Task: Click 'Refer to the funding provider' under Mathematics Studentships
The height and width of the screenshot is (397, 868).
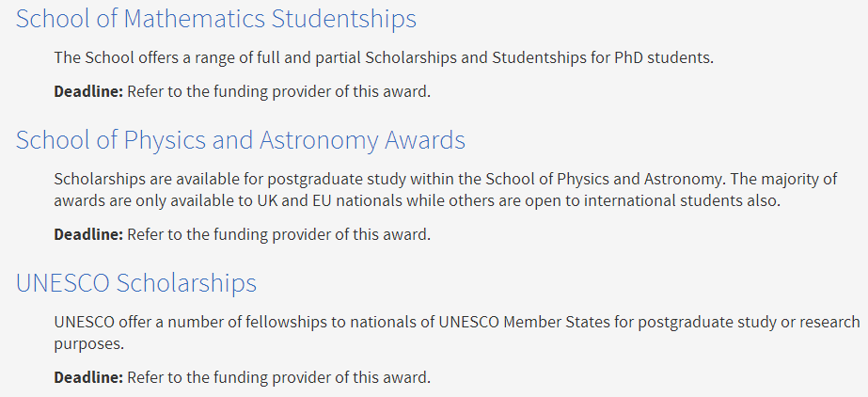Action: (230, 92)
